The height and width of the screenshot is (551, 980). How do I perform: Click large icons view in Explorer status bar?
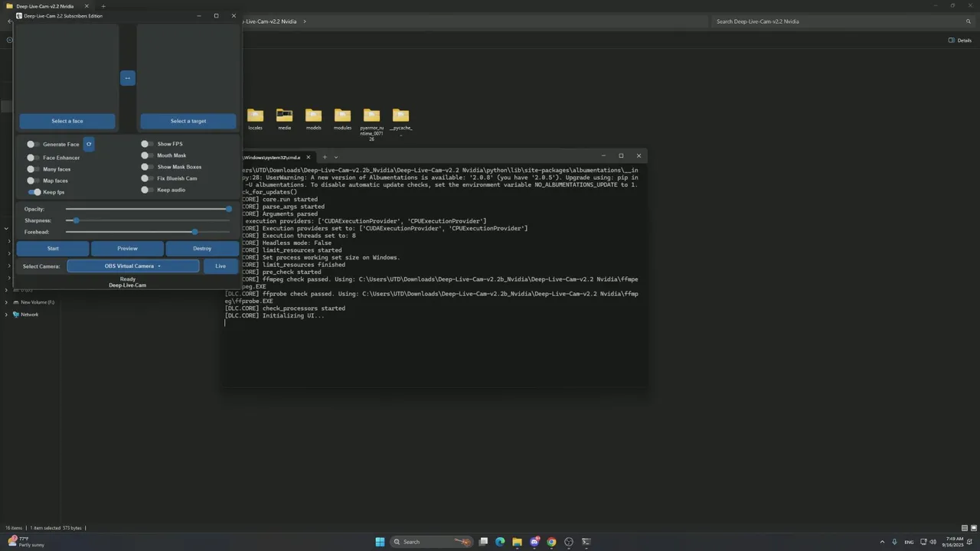(x=972, y=528)
